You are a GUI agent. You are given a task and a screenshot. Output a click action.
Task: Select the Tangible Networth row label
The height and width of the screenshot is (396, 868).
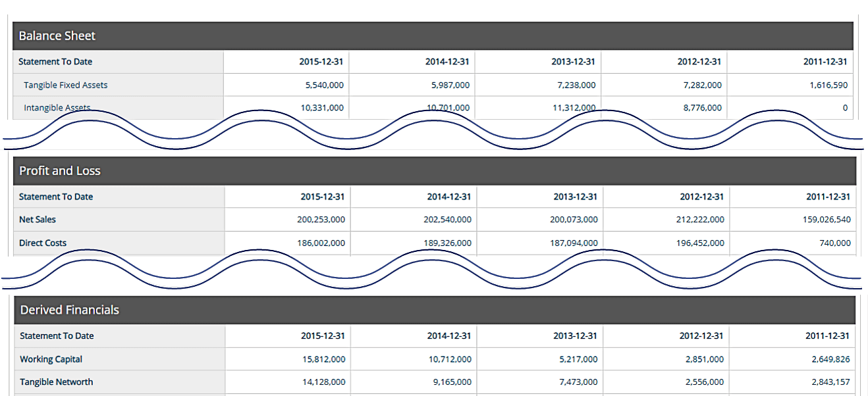[57, 382]
